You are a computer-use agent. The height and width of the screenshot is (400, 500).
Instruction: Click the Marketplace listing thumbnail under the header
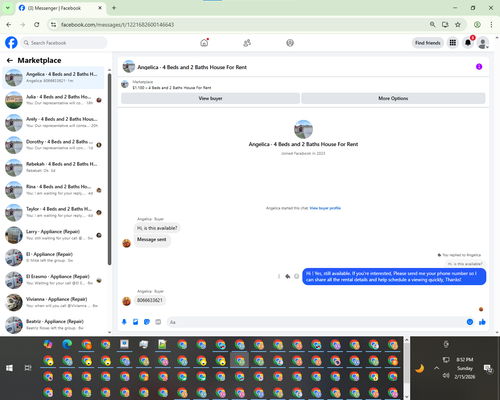point(125,84)
